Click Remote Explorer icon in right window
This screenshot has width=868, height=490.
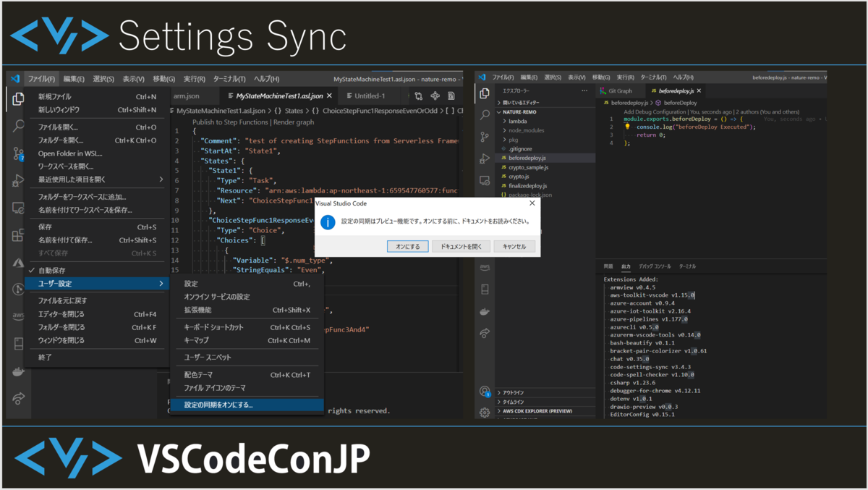pos(485,180)
